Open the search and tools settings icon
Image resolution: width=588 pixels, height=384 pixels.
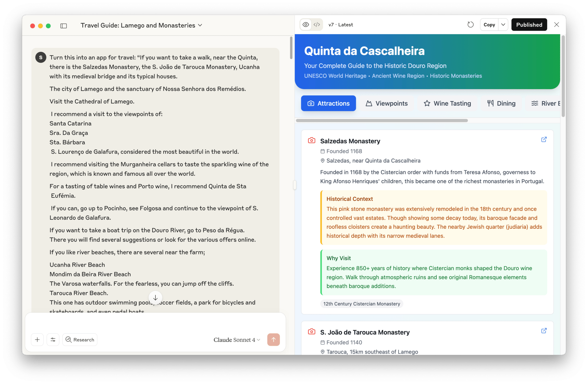coord(53,340)
